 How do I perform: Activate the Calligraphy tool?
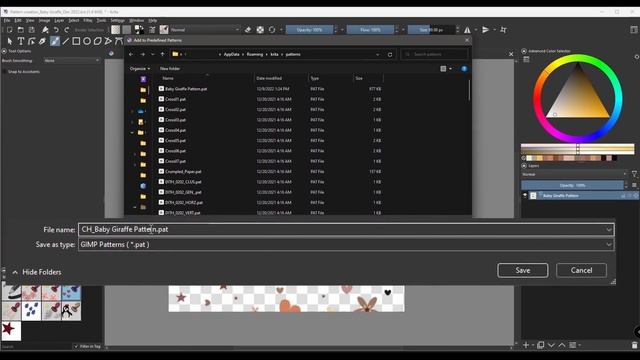(42, 41)
